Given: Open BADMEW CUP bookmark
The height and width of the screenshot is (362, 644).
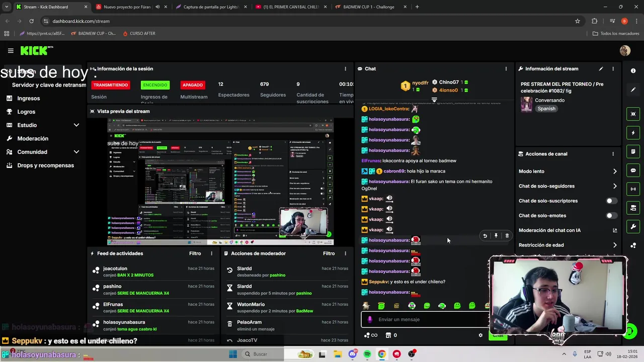Looking at the screenshot, I should tap(94, 33).
